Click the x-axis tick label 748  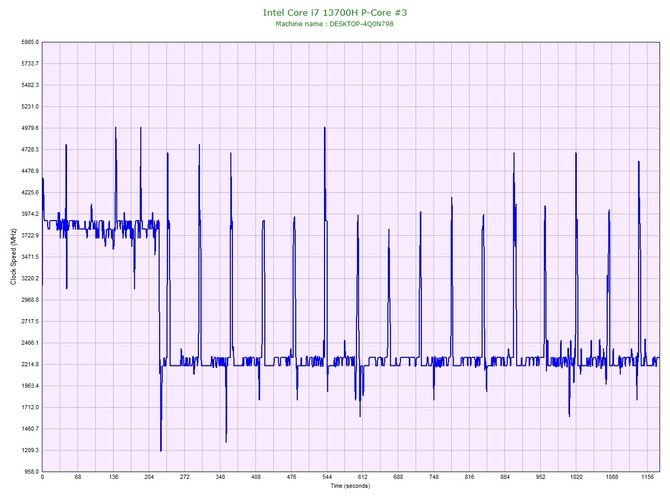(434, 477)
